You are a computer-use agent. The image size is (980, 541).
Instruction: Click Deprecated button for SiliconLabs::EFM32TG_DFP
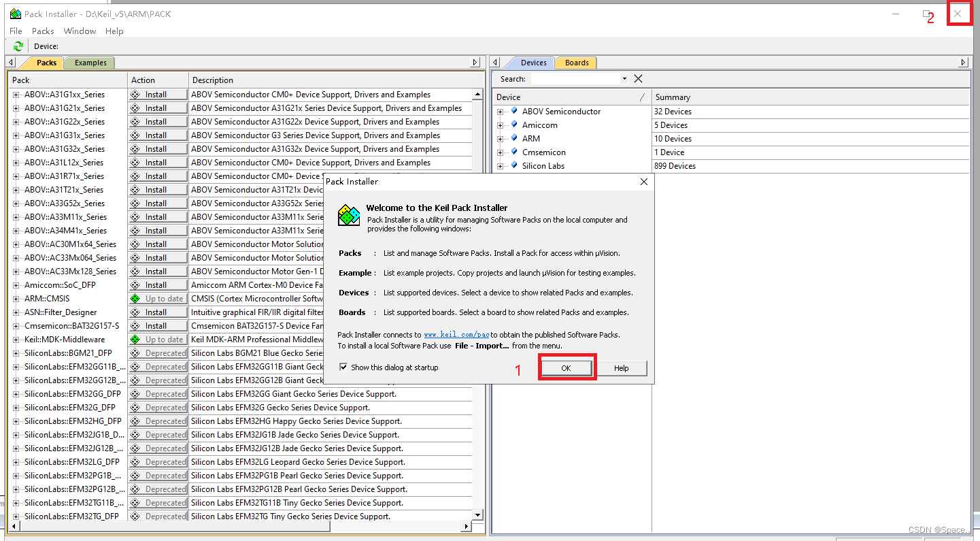tap(158, 517)
